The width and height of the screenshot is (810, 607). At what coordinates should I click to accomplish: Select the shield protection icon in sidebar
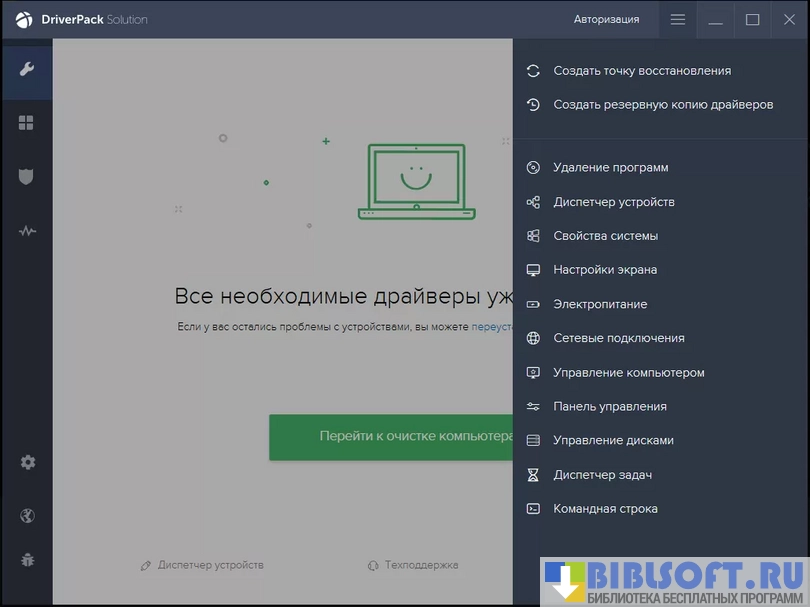[27, 177]
